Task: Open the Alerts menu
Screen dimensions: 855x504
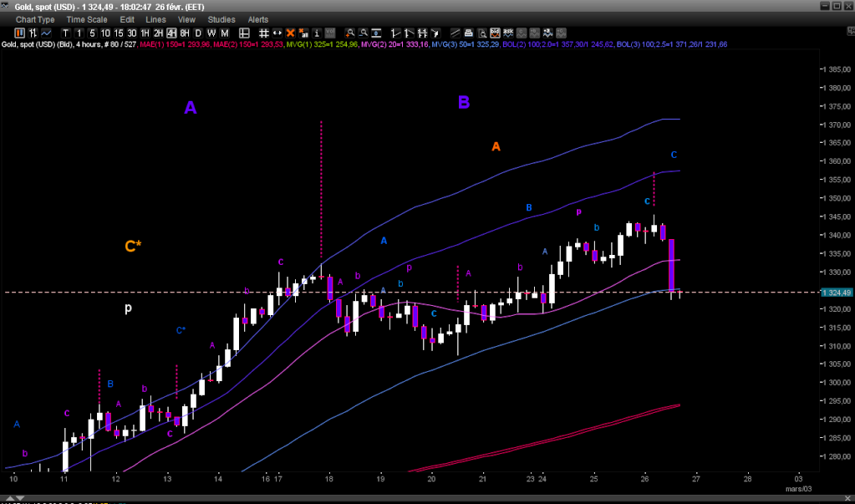Action: pyautogui.click(x=258, y=19)
